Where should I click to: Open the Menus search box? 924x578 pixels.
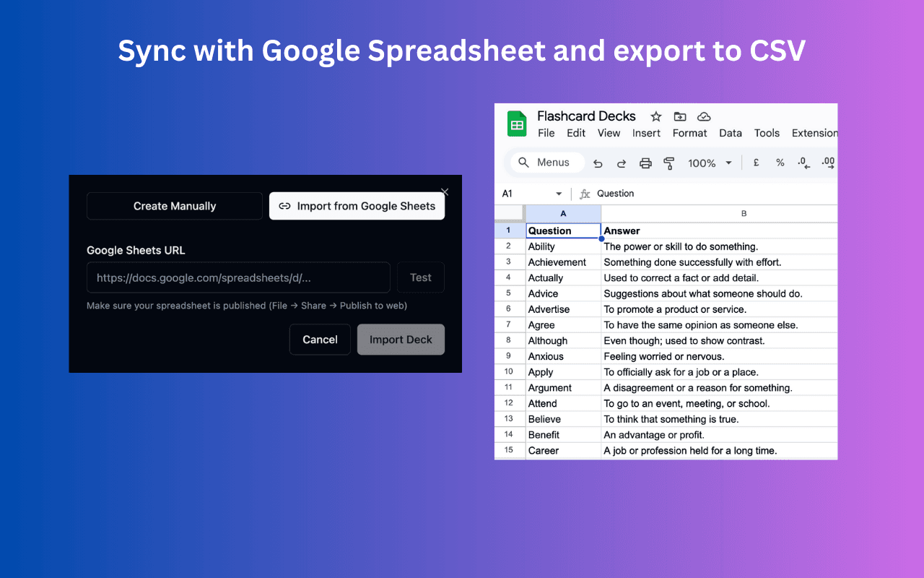(x=546, y=162)
